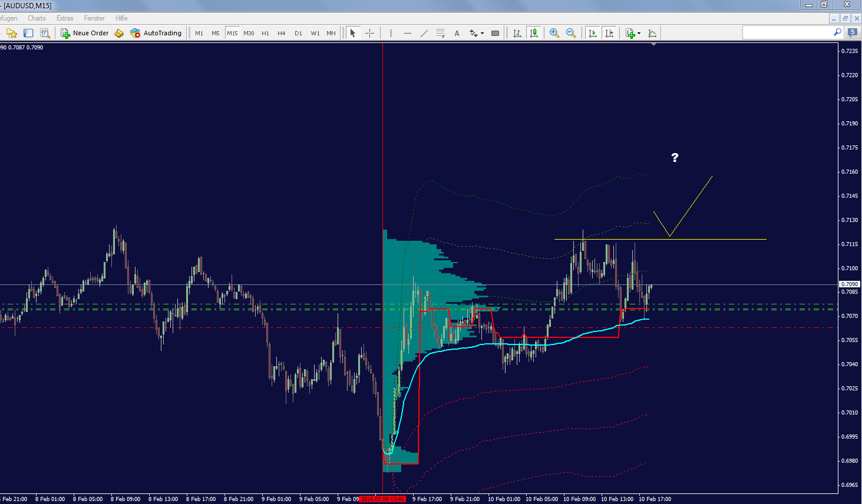Zoom in on the chart
Screen dimensions: 862x504
[x=554, y=33]
